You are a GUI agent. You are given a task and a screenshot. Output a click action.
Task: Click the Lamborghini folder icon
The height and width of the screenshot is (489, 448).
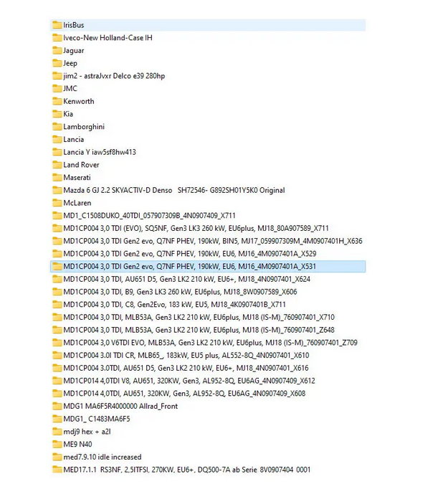pyautogui.click(x=57, y=127)
